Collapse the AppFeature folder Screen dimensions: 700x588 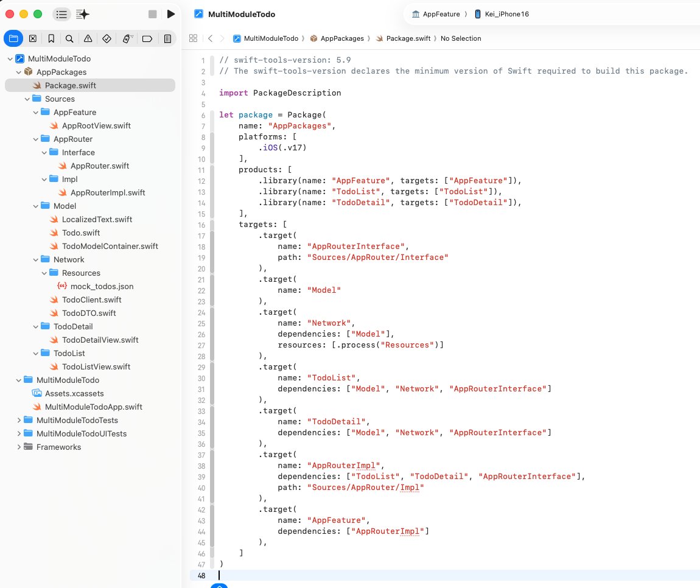click(35, 112)
